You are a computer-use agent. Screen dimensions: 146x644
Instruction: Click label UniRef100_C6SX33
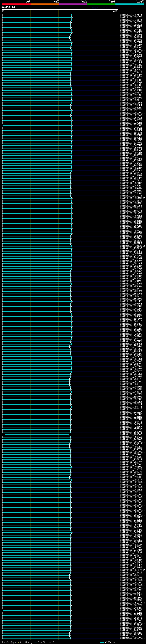[131, 60]
